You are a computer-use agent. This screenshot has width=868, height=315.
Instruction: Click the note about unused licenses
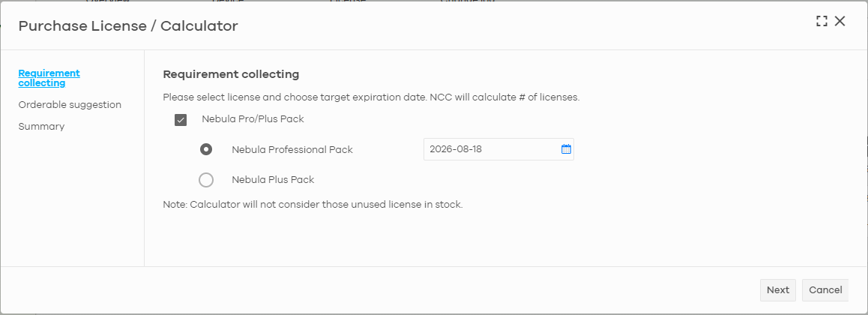pos(313,204)
